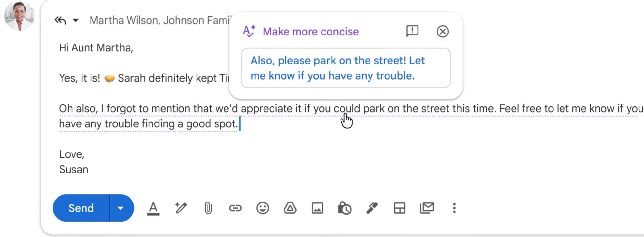The width and height of the screenshot is (644, 237).
Task: Open more options three-dot menu
Action: 454,208
